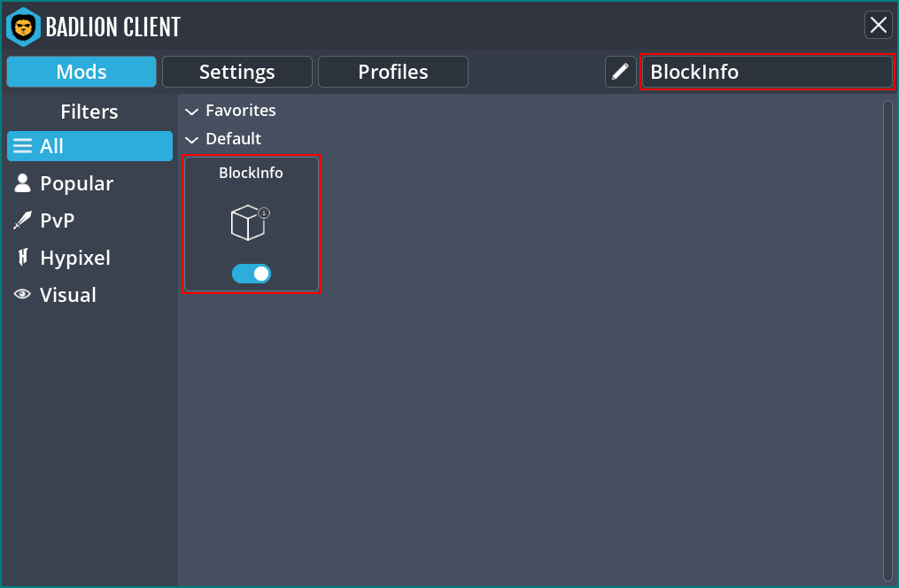Click the Popular filter person icon
The image size is (899, 588).
[x=21, y=183]
